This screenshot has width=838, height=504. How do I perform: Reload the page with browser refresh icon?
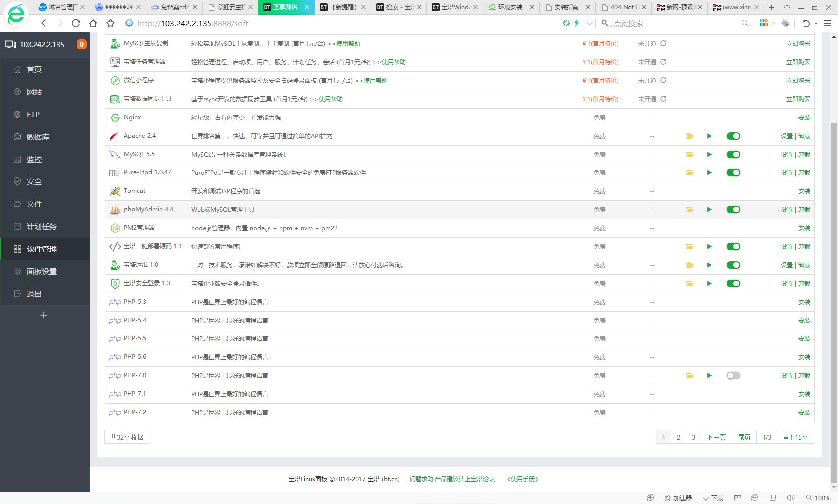(x=76, y=23)
